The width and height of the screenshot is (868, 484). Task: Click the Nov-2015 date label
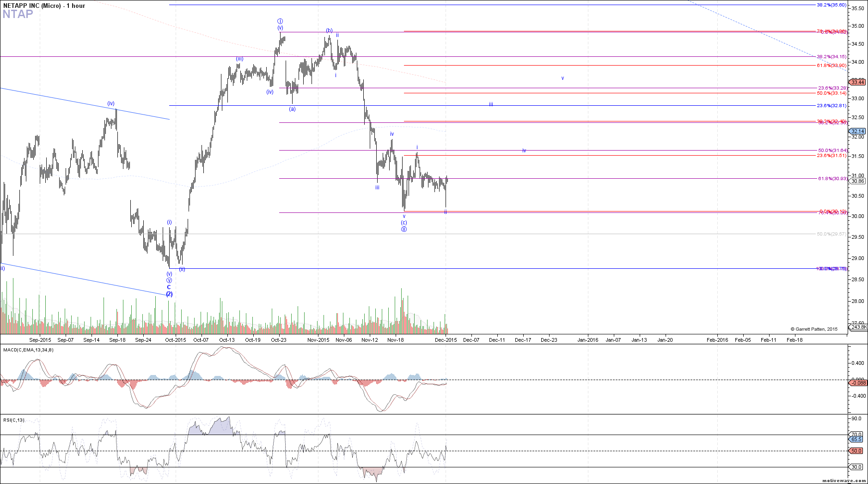pos(318,340)
